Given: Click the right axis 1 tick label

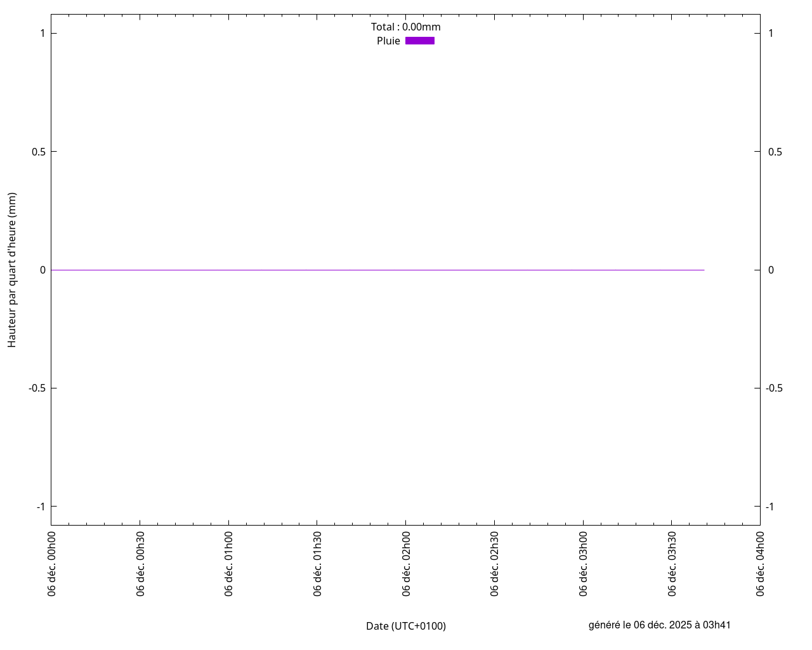Looking at the screenshot, I should tap(771, 33).
